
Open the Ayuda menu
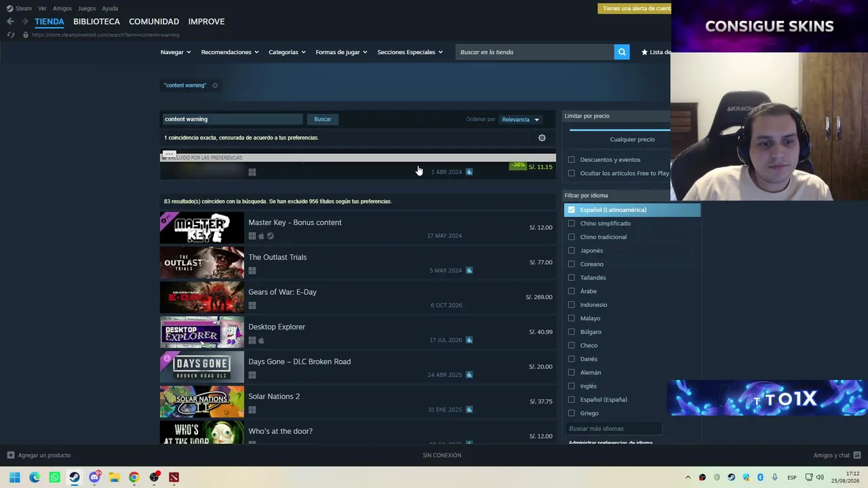[x=110, y=8]
